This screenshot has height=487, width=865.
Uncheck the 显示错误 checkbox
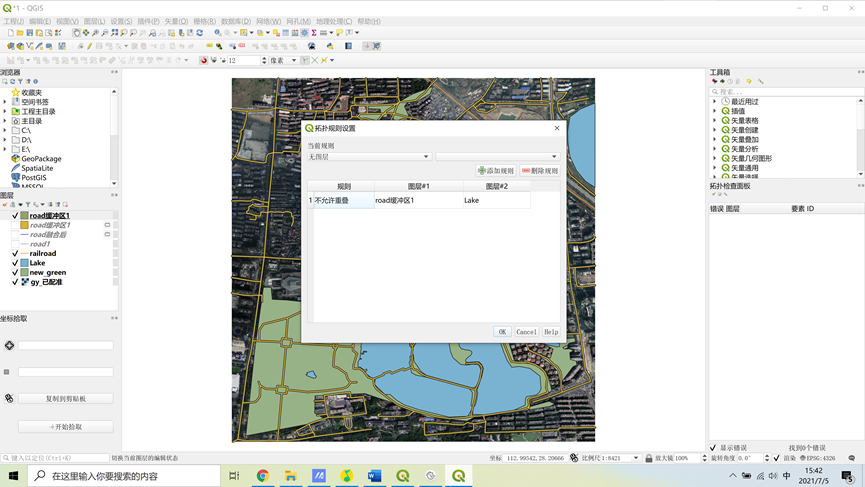tap(713, 448)
